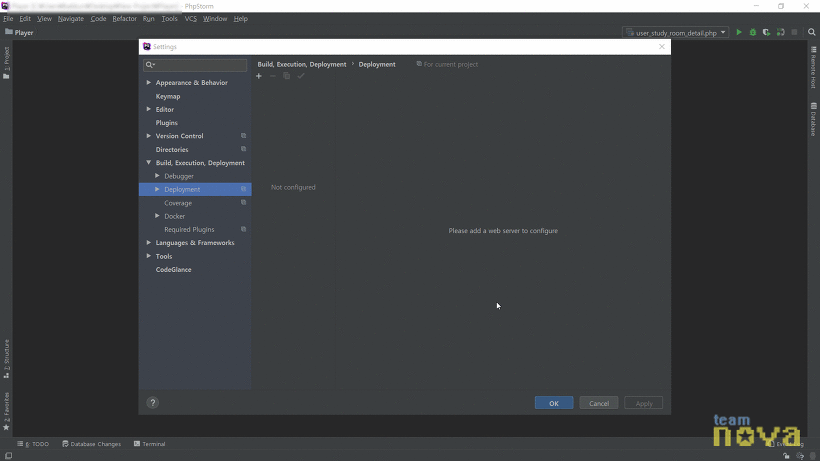Image resolution: width=820 pixels, height=461 pixels.
Task: Click the remove server minus icon
Action: [272, 76]
